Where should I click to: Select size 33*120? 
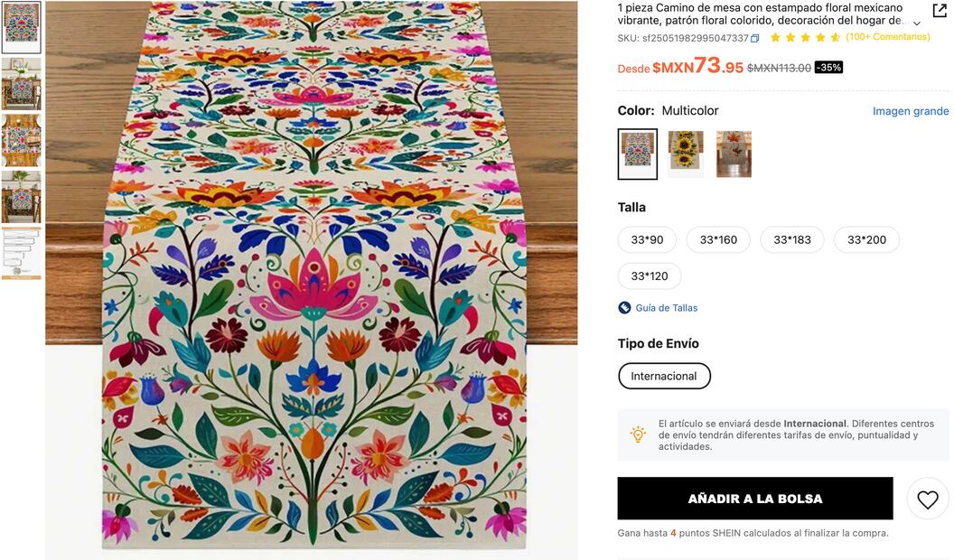coord(650,275)
